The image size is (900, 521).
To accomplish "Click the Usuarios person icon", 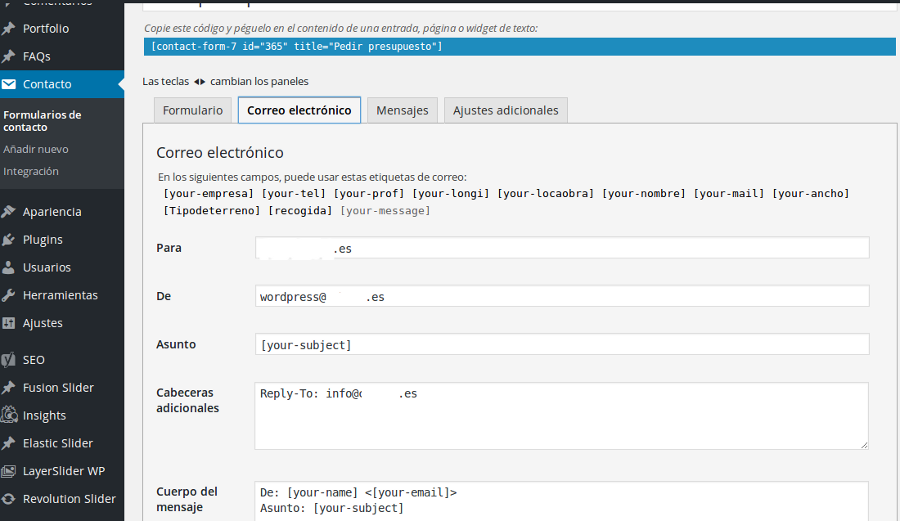I will [x=9, y=268].
